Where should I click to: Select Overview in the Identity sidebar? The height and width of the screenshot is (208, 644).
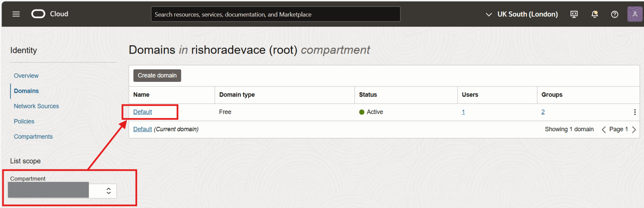(x=26, y=76)
